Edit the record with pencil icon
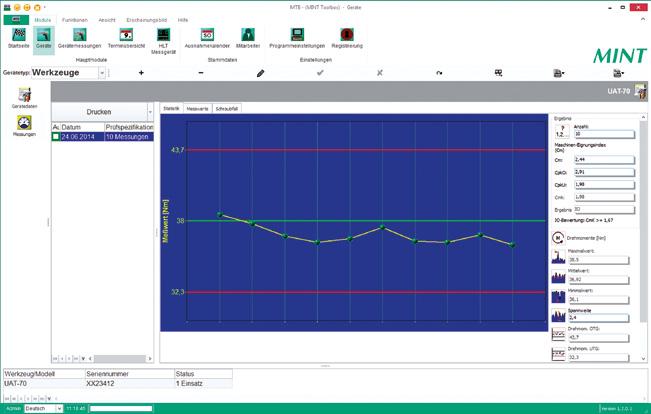 (260, 73)
